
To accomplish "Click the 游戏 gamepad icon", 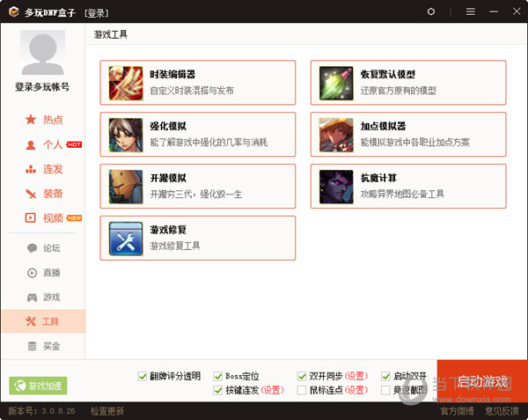I will point(32,297).
